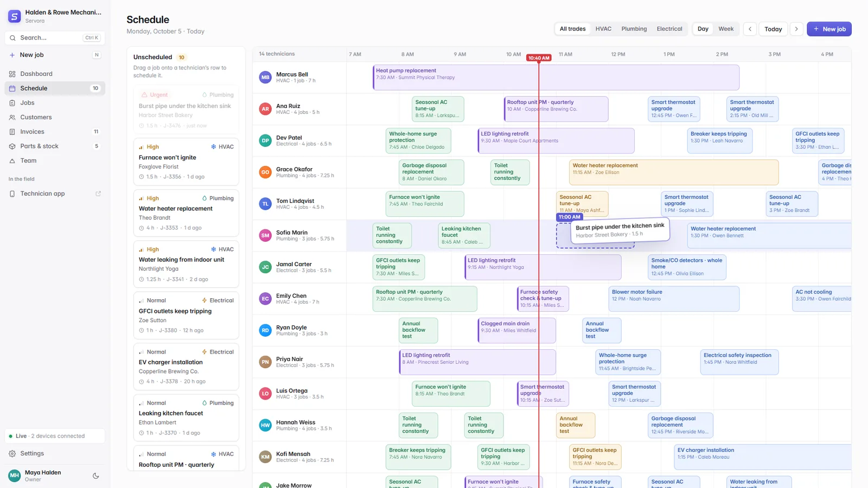
Task: Open Jamal Carter's Smoke/CO detectors job
Action: tap(687, 267)
